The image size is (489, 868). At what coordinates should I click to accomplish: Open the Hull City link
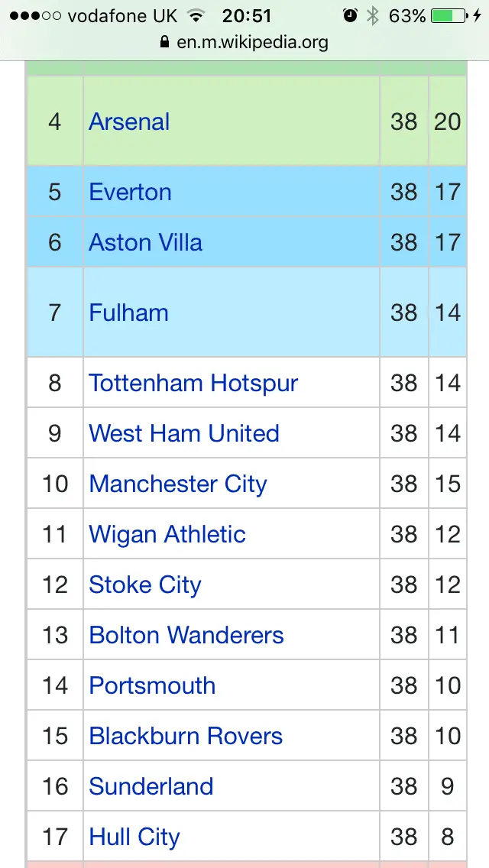tap(134, 837)
